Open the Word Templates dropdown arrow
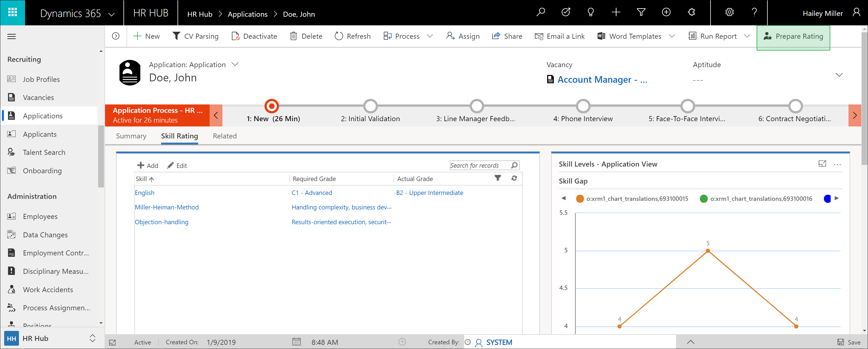This screenshot has width=868, height=349. pyautogui.click(x=671, y=36)
